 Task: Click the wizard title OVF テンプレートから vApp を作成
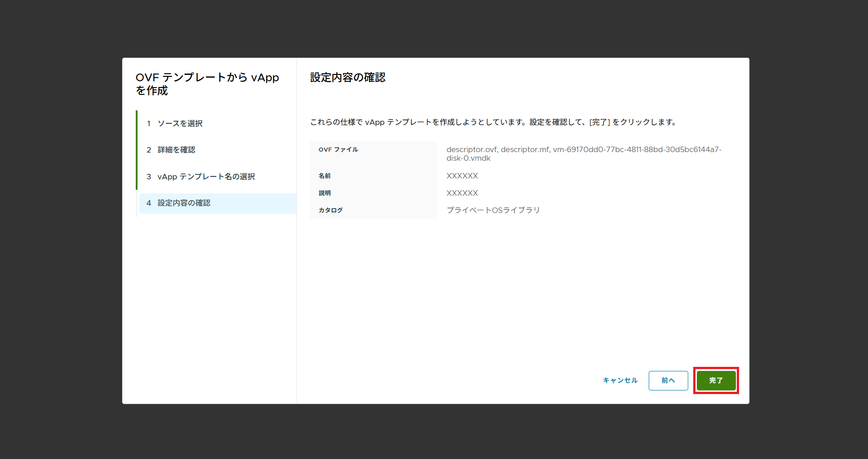[207, 84]
